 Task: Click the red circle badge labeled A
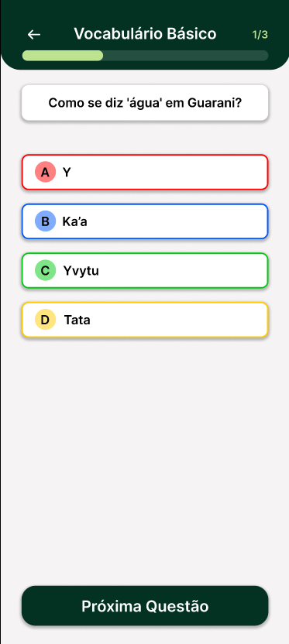click(x=45, y=172)
